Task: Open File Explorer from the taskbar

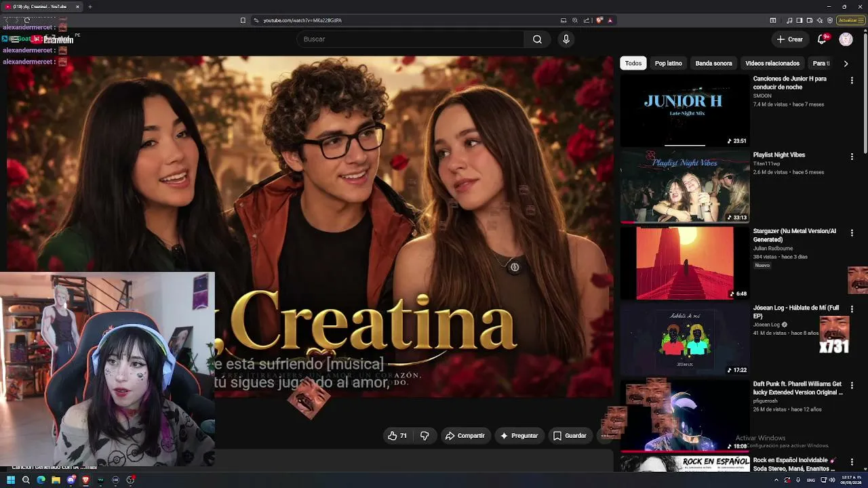Action: tap(56, 480)
